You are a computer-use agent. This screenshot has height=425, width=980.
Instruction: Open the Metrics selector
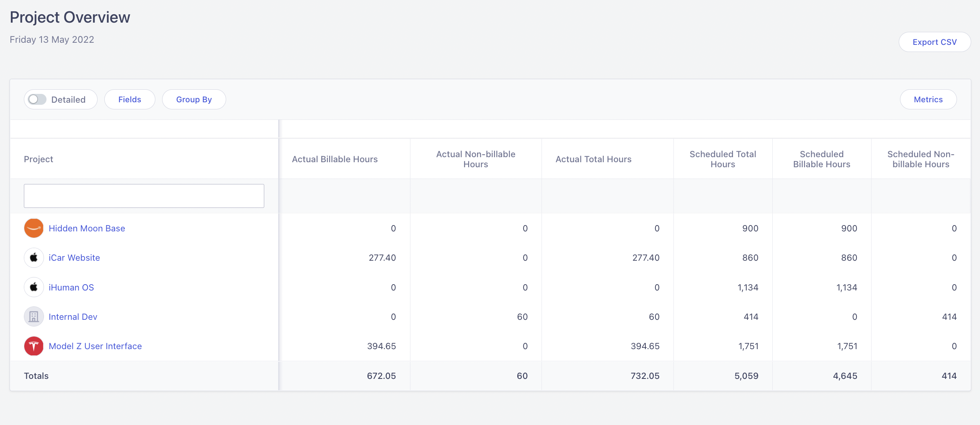(x=928, y=99)
